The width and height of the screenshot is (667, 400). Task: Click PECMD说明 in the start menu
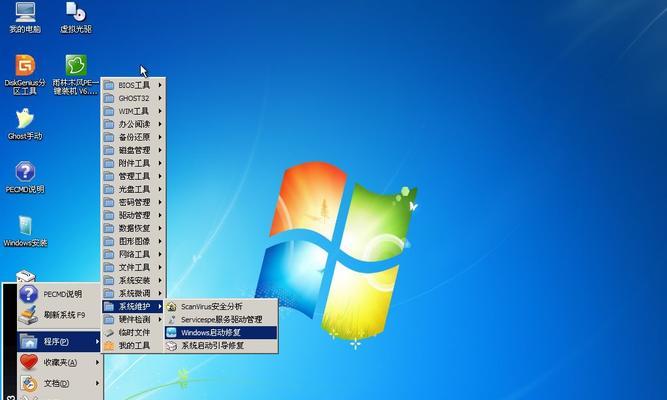(x=59, y=294)
